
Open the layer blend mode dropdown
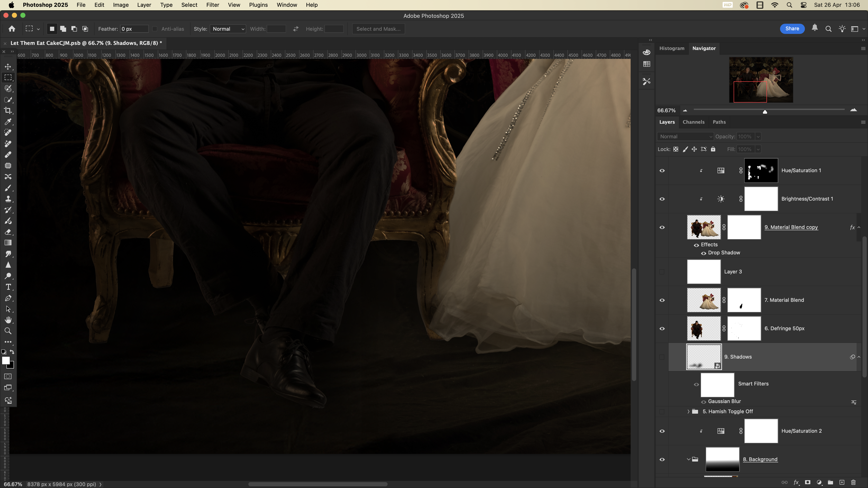(x=685, y=136)
